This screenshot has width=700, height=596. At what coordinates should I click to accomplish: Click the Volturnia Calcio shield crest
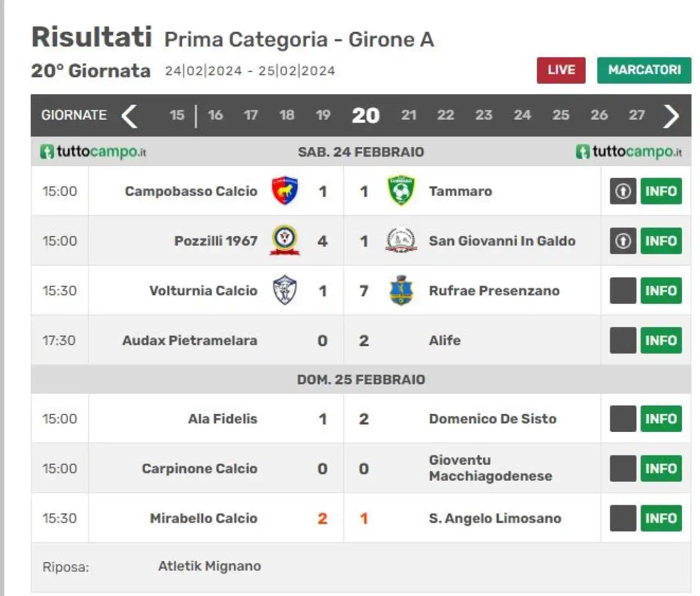click(x=285, y=290)
